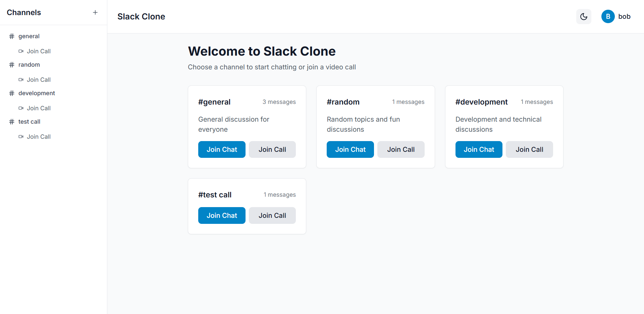Open the random channel in sidebar
Image resolution: width=644 pixels, height=314 pixels.
29,65
